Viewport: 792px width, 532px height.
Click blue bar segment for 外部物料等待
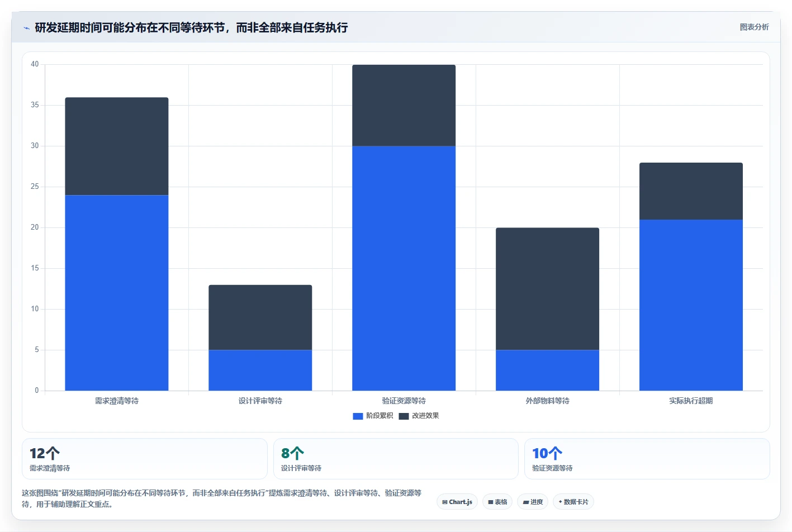pyautogui.click(x=548, y=370)
